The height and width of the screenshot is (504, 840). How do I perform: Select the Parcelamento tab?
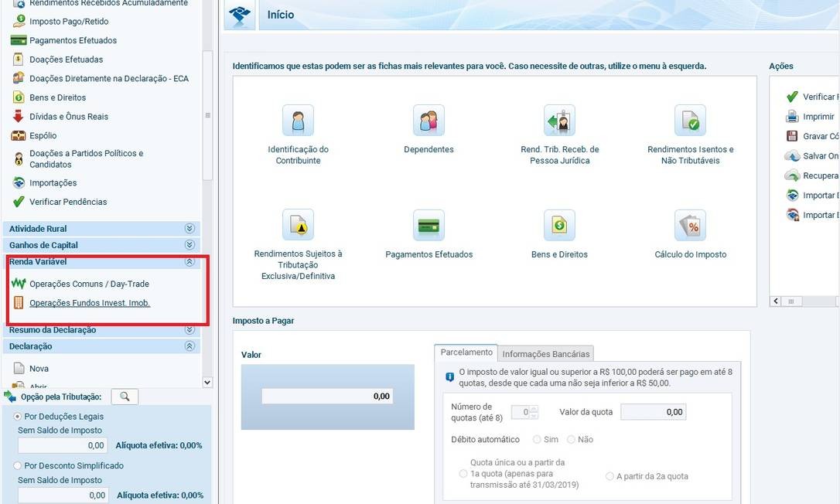click(466, 352)
